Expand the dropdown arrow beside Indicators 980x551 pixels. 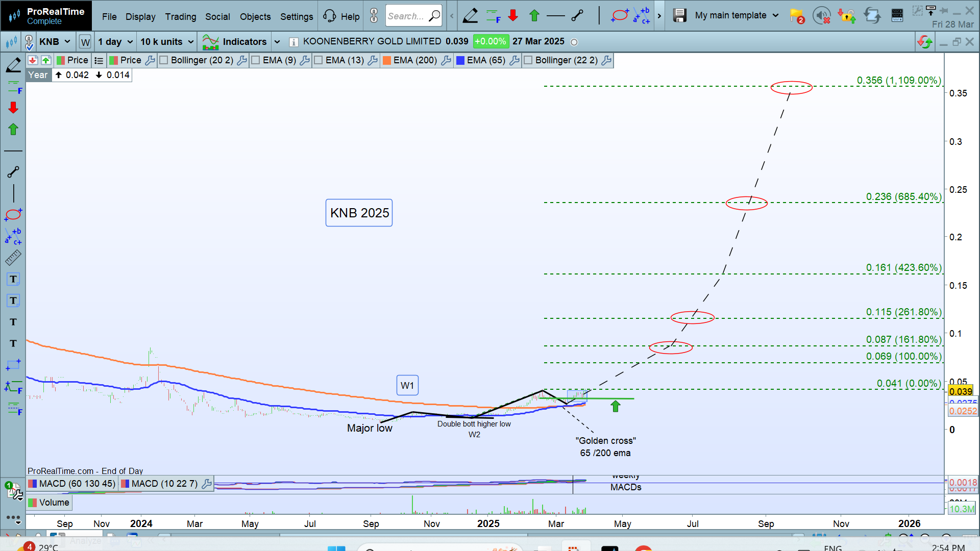[x=277, y=42]
